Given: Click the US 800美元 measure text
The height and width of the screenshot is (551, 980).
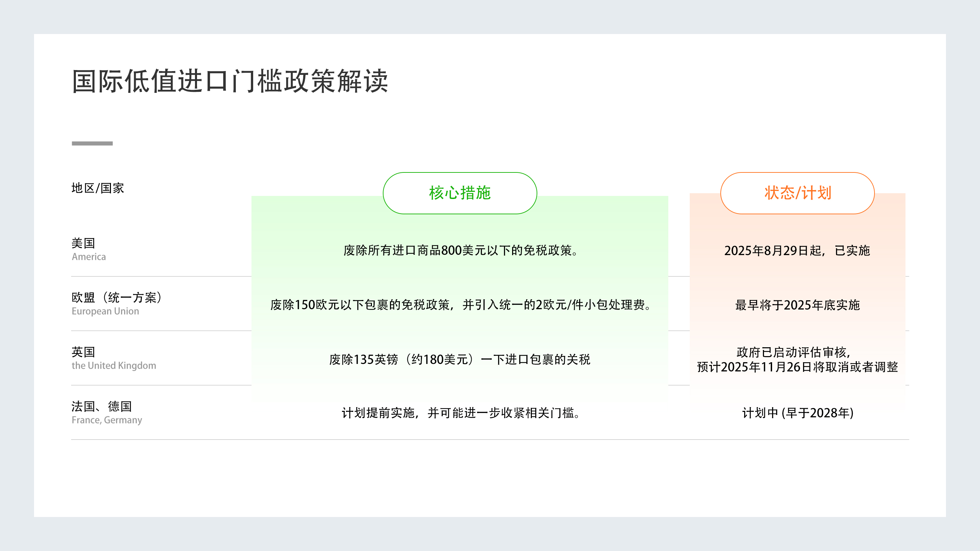Looking at the screenshot, I should click(x=460, y=250).
